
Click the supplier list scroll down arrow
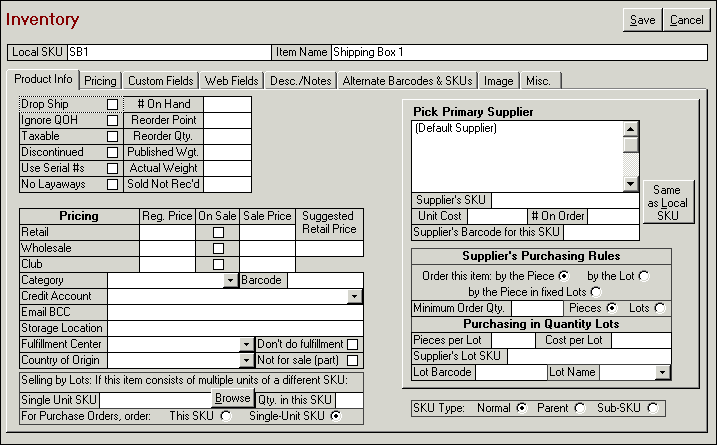click(x=631, y=184)
